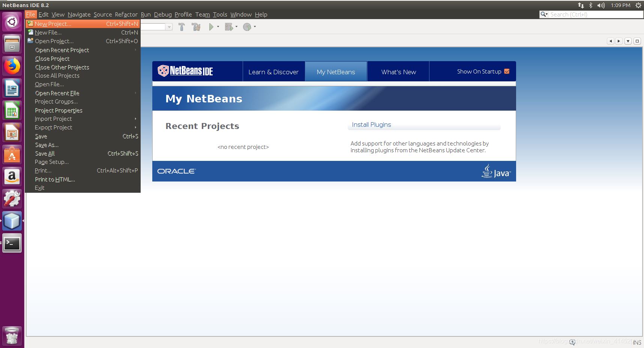Click the NetBeans cube dock icon
The width and height of the screenshot is (644, 348).
click(x=12, y=221)
